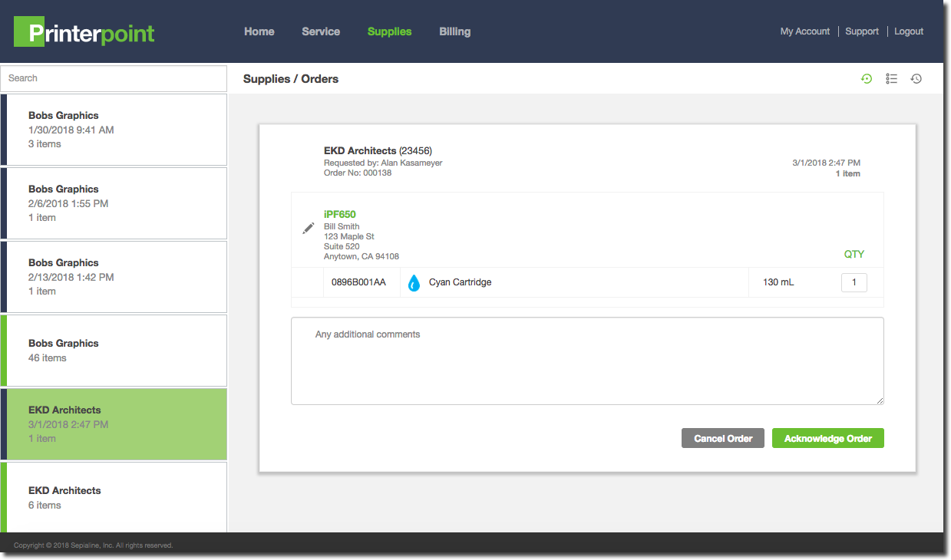Go to the Service tab
This screenshot has height=560, width=951.
pos(321,31)
